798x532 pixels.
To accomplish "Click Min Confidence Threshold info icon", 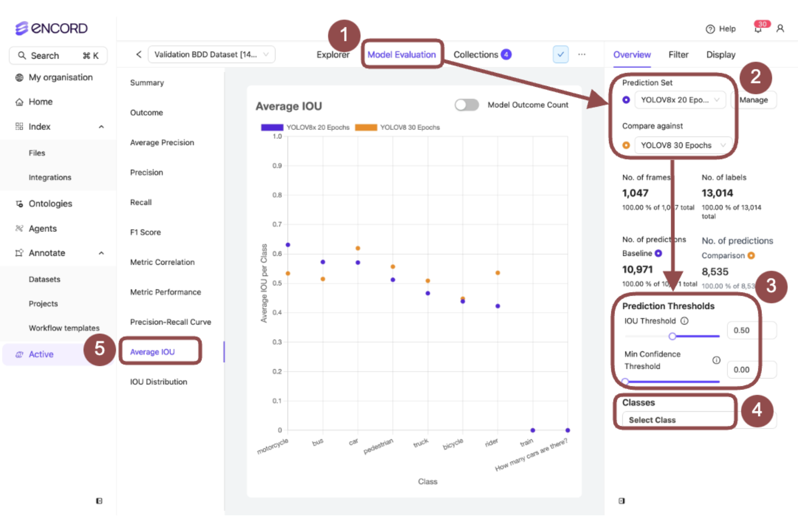I will pos(716,360).
